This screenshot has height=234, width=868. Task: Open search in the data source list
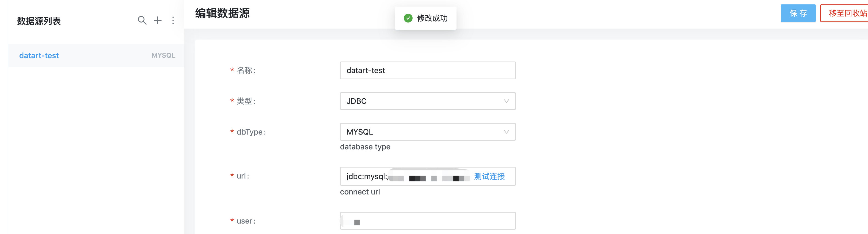tap(142, 21)
